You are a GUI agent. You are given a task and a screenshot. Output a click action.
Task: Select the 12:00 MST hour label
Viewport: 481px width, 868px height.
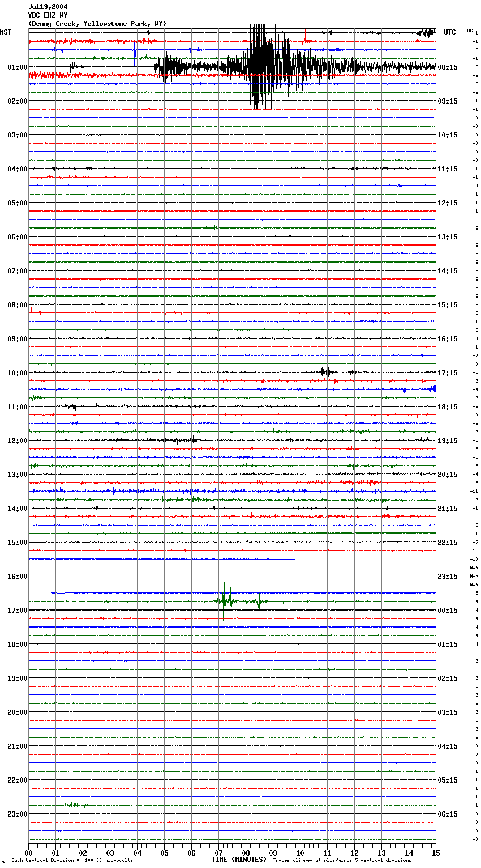(18, 441)
